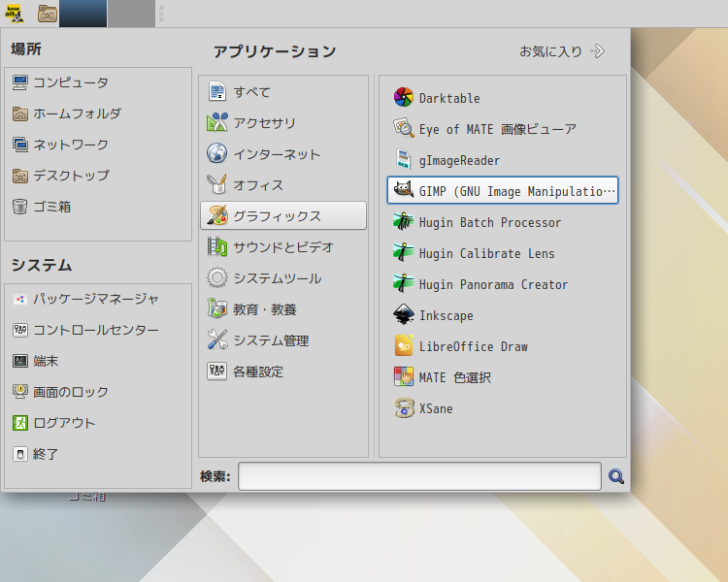This screenshot has width=728, height=582.
Task: Click the すべて category icon
Action: pos(216,91)
